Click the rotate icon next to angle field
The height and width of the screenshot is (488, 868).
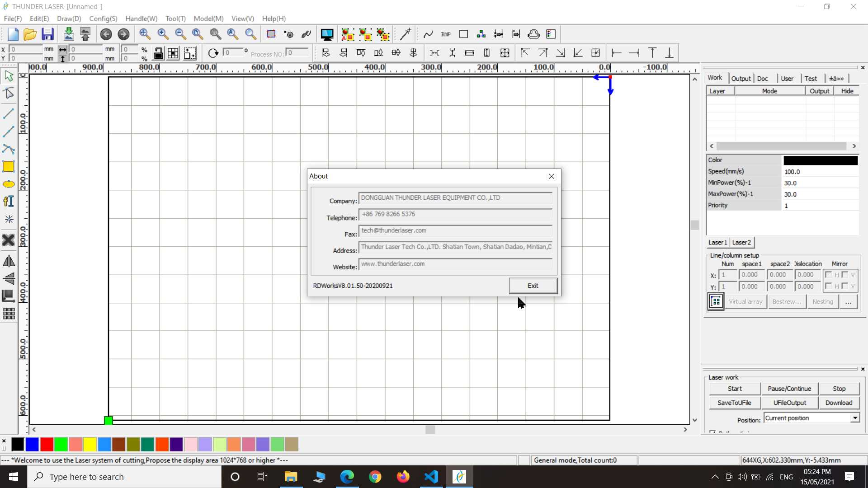pos(213,53)
